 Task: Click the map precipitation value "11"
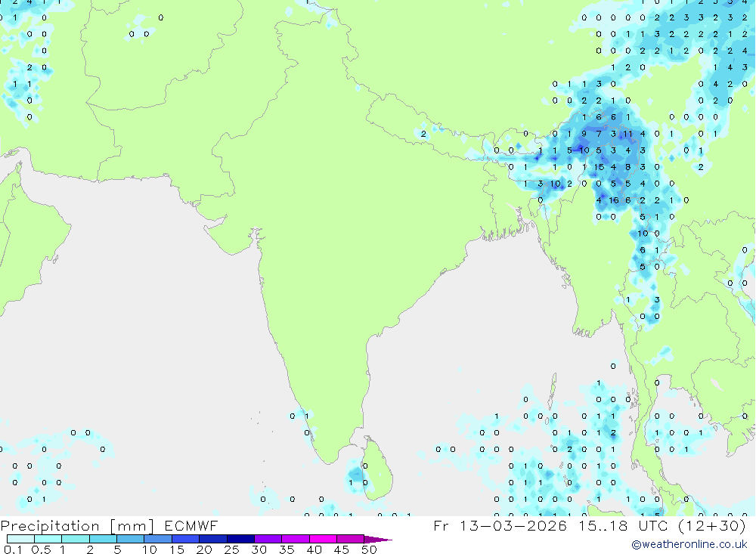click(x=627, y=134)
